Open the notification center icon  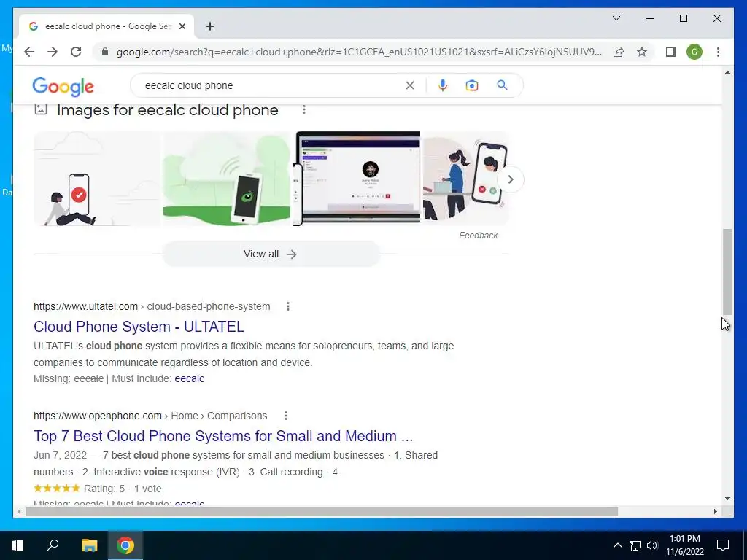click(x=723, y=545)
